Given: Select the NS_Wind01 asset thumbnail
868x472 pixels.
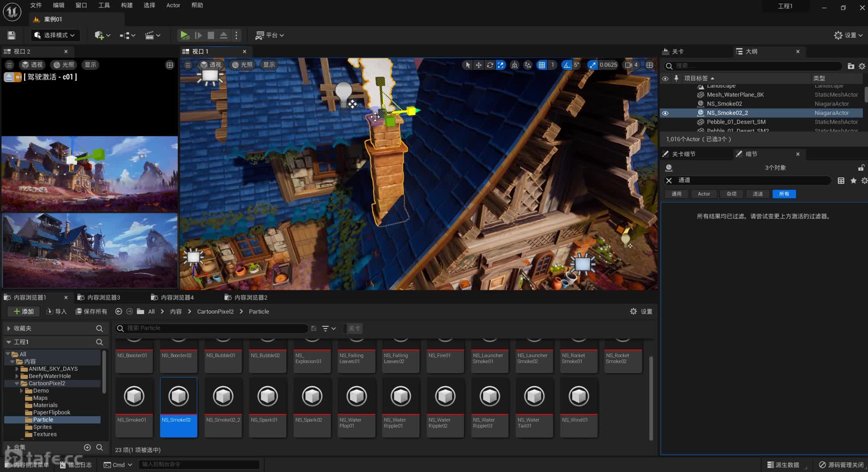Looking at the screenshot, I should coord(578,407).
